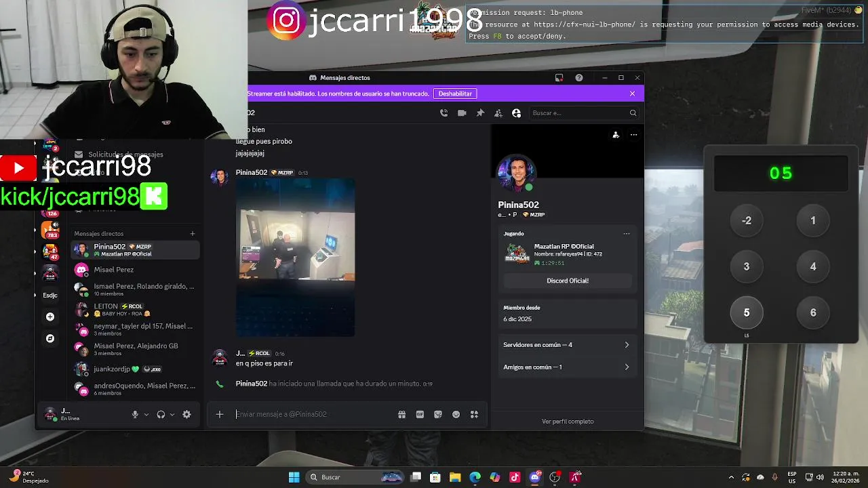Image resolution: width=868 pixels, height=488 pixels.
Task: Open the emoji picker
Action: point(456,414)
